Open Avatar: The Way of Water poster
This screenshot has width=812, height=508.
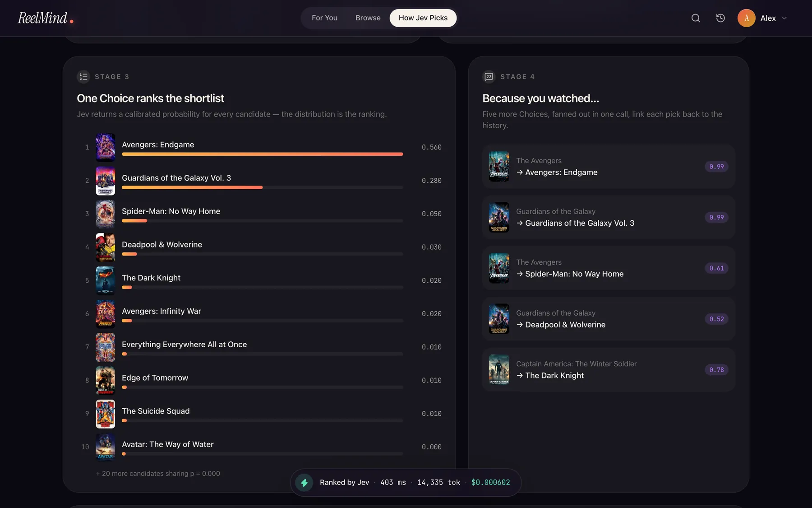105,447
